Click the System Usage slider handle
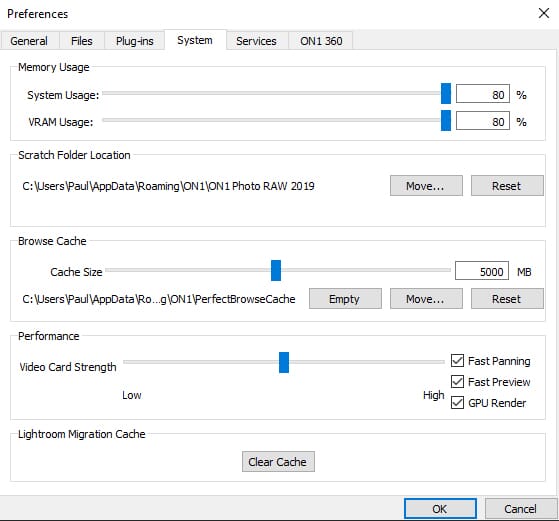 (446, 93)
